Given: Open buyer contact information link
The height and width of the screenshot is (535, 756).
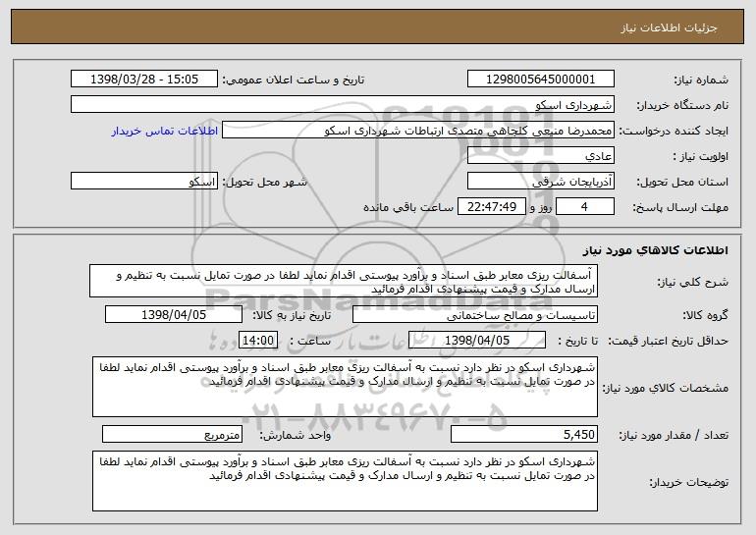Looking at the screenshot, I should tap(164, 131).
